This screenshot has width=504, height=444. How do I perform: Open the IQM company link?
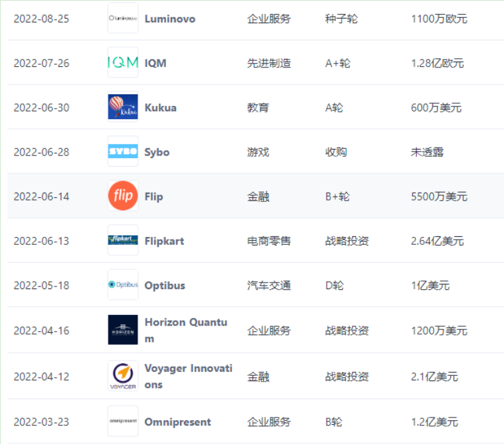click(x=155, y=63)
